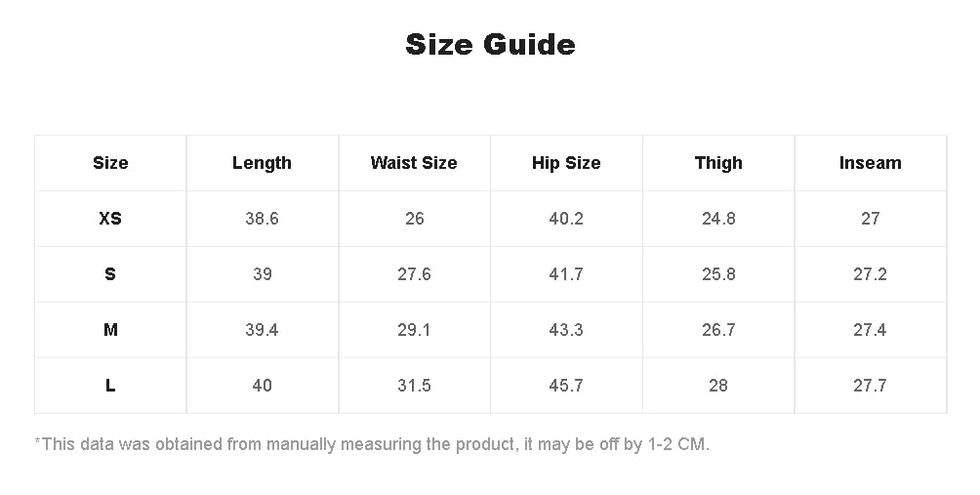Click the Inseam column header
Image resolution: width=980 pixels, height=495 pixels.
pos(870,163)
